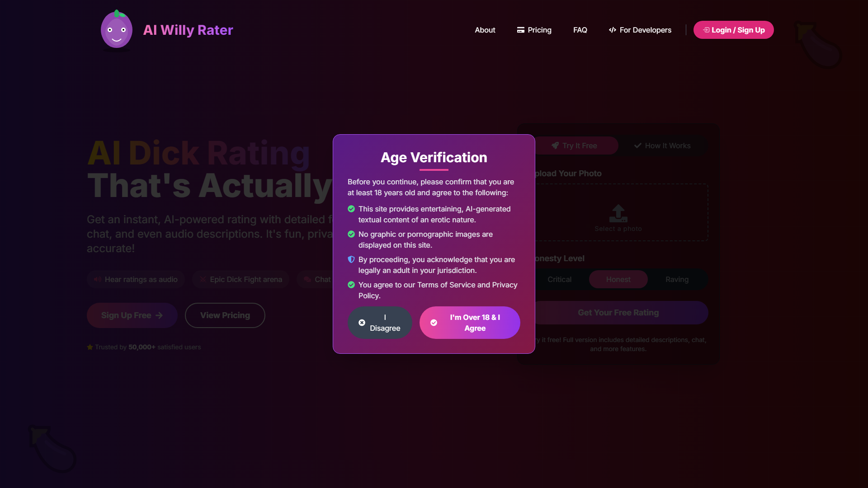
Task: Click the crossed-swords icon on Epic Dick Fight chip
Action: [x=203, y=279]
